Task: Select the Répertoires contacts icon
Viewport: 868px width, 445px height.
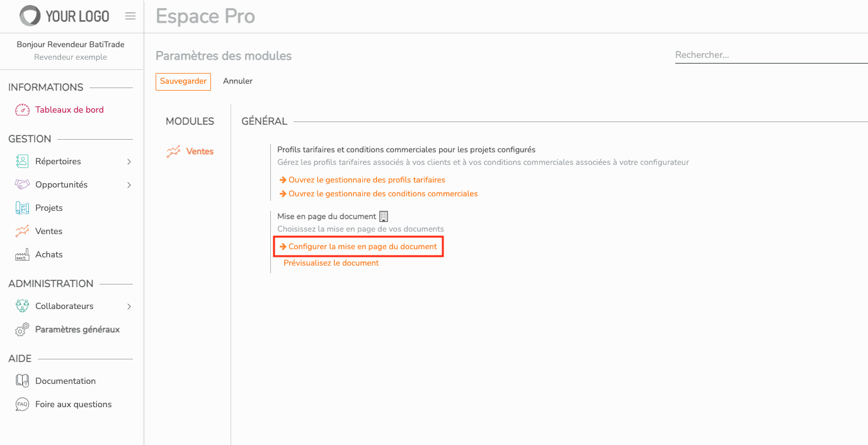Action: tap(23, 161)
